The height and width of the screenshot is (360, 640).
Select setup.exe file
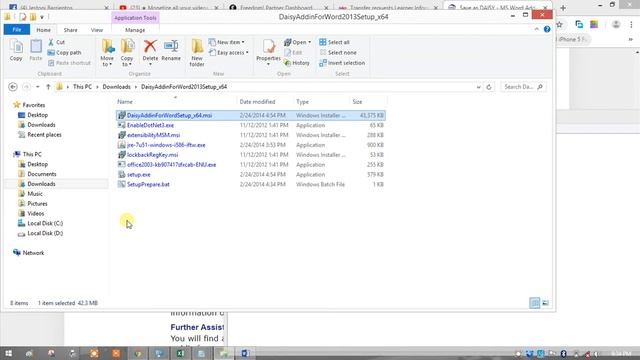251,174
